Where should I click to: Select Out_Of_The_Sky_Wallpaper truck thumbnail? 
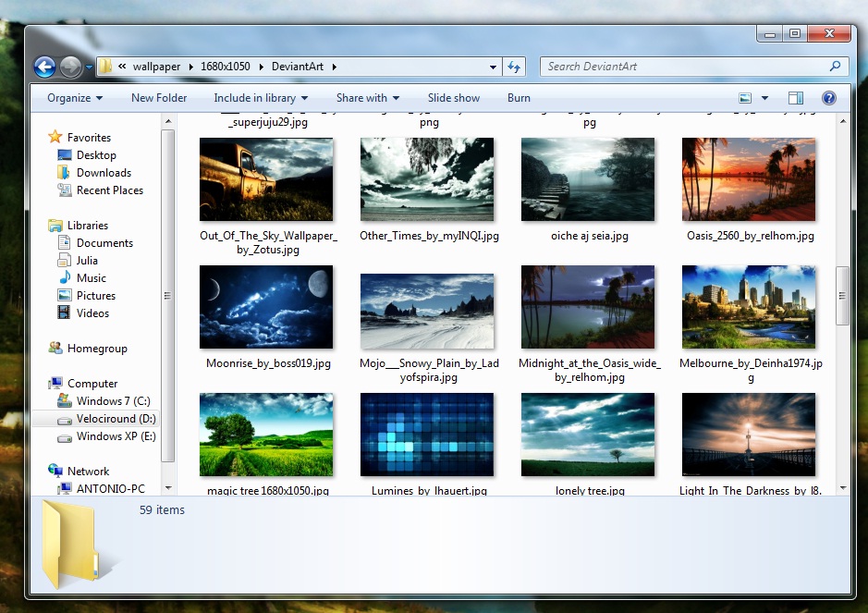point(266,179)
